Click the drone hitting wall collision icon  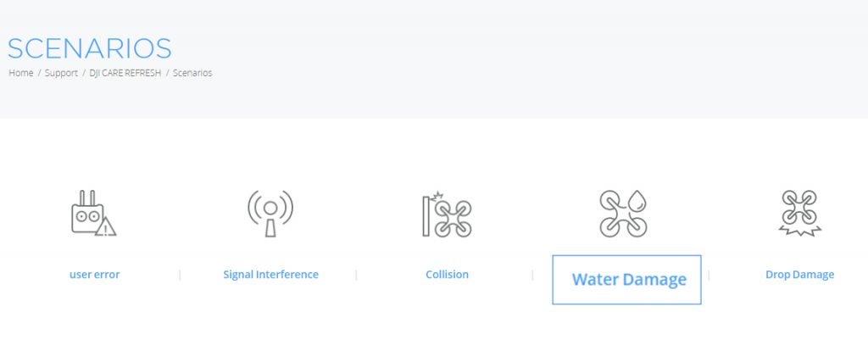point(447,214)
